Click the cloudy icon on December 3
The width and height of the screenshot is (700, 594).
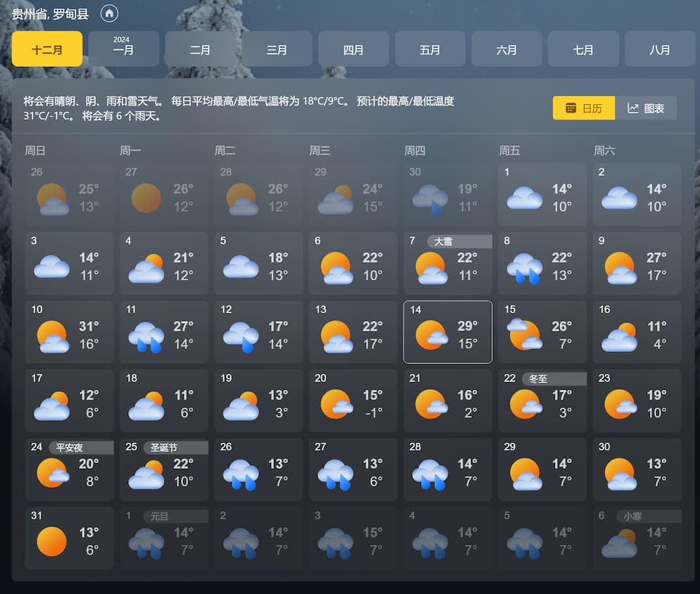[x=51, y=266]
